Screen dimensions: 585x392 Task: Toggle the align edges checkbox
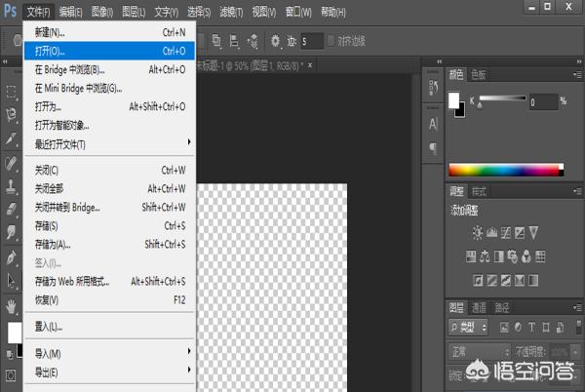click(x=331, y=40)
